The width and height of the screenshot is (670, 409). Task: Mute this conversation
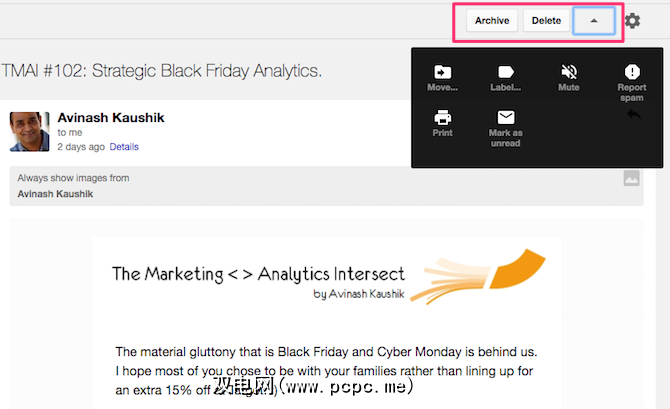[x=568, y=72]
